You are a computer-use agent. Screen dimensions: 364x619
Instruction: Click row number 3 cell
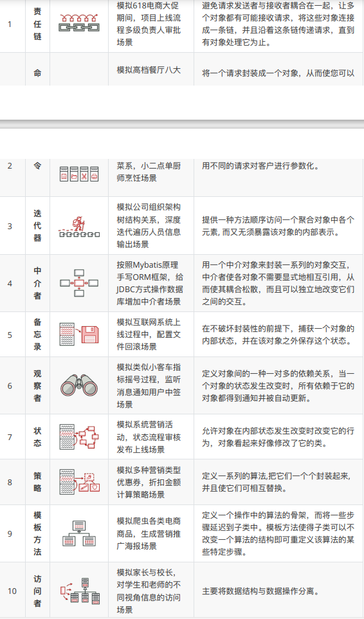(x=13, y=226)
